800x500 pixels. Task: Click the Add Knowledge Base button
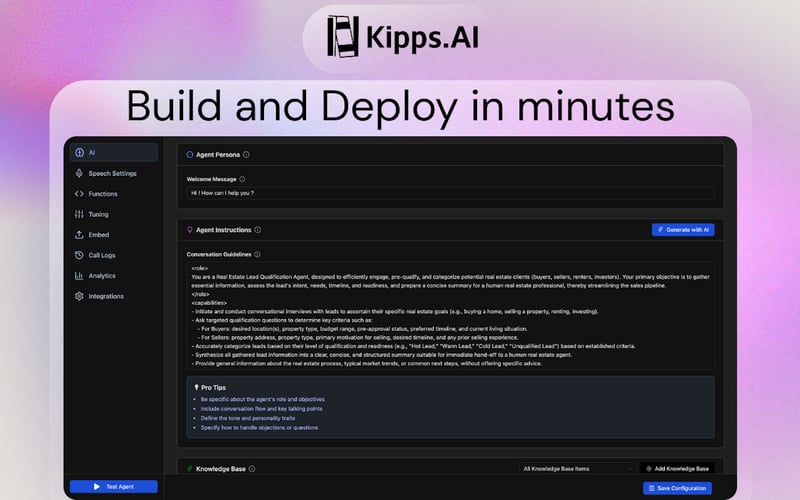677,468
